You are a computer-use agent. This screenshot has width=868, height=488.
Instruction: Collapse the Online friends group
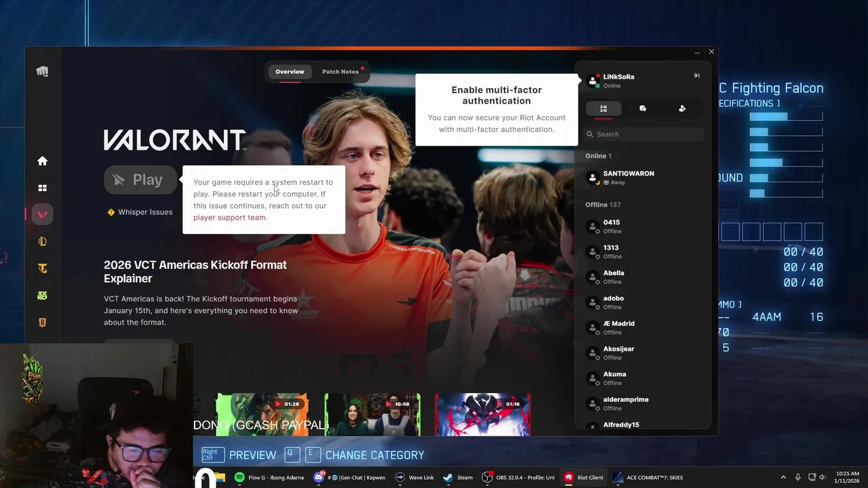(x=598, y=156)
